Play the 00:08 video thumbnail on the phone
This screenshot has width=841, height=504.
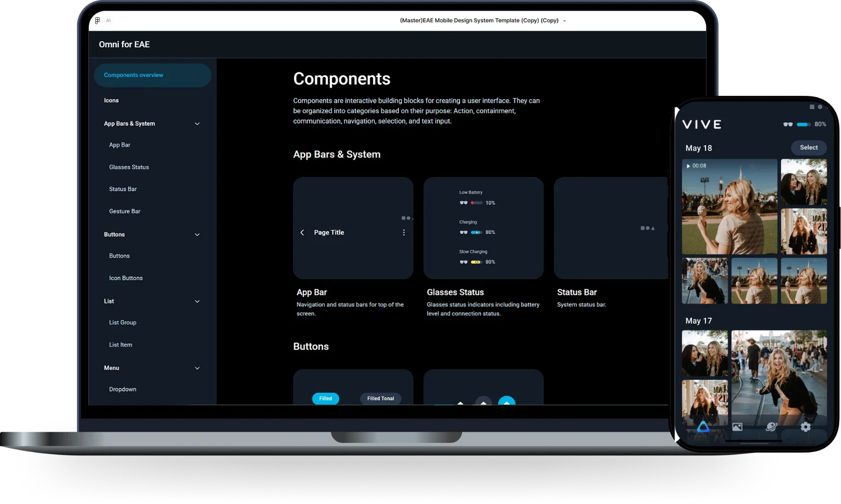(x=729, y=207)
